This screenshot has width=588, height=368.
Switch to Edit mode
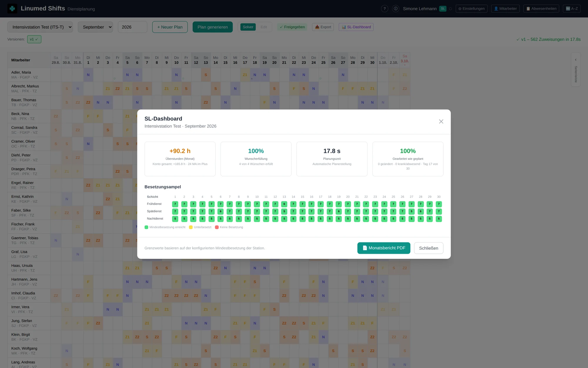click(x=264, y=27)
